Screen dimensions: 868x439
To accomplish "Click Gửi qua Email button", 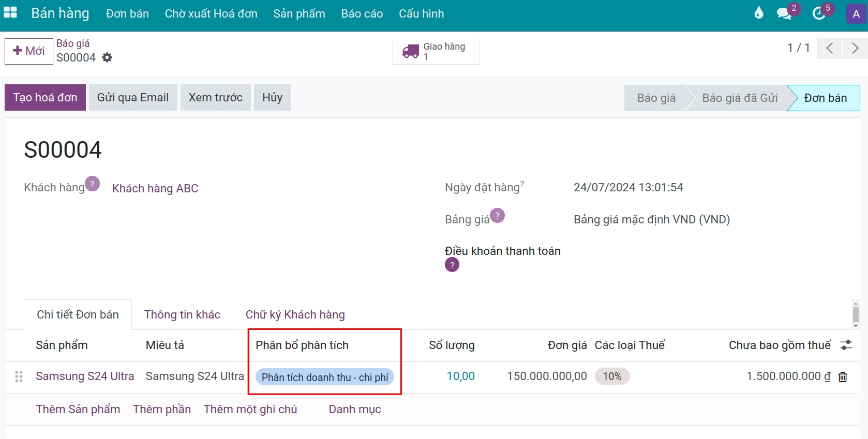I will pos(133,97).
